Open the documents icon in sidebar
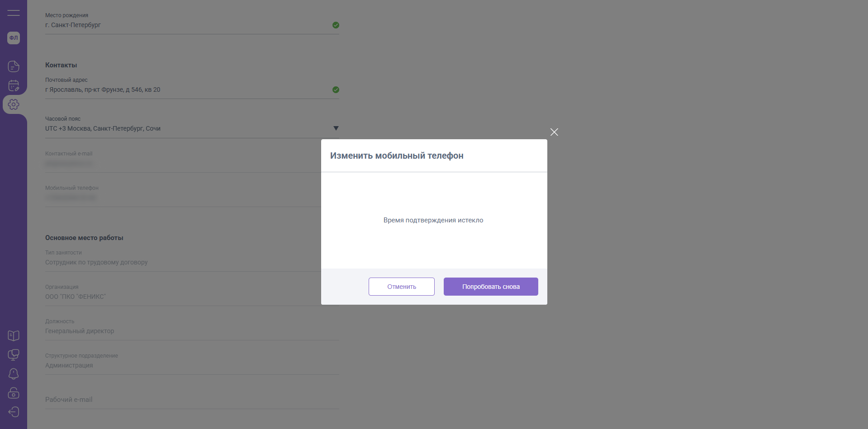This screenshot has height=429, width=868. (x=14, y=66)
